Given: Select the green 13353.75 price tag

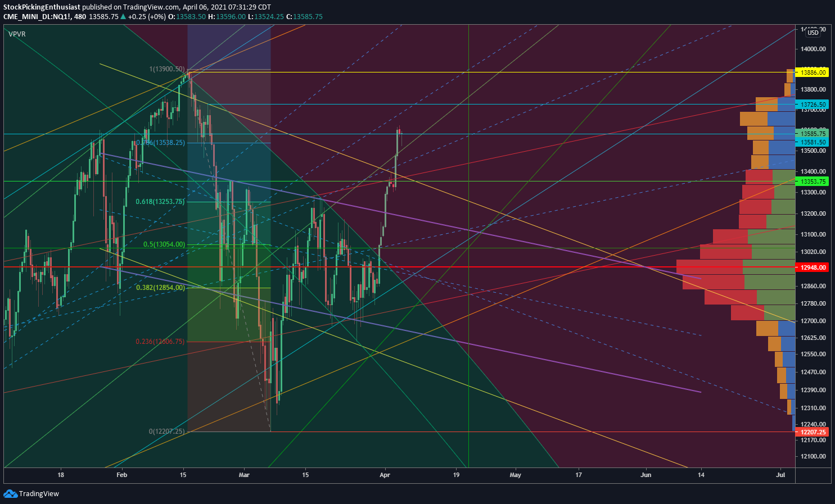Looking at the screenshot, I should click(813, 181).
